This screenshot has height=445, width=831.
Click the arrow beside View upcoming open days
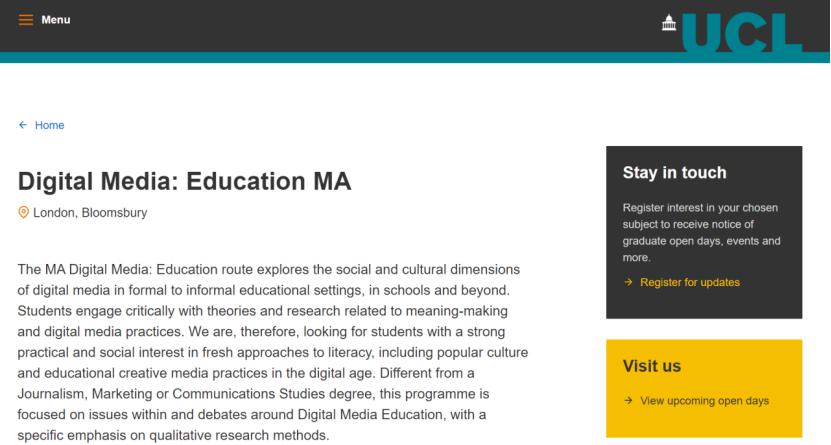(628, 400)
